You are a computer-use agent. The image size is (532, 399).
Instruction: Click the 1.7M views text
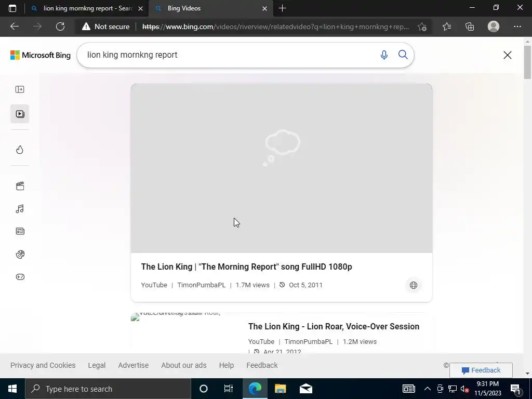(x=252, y=285)
